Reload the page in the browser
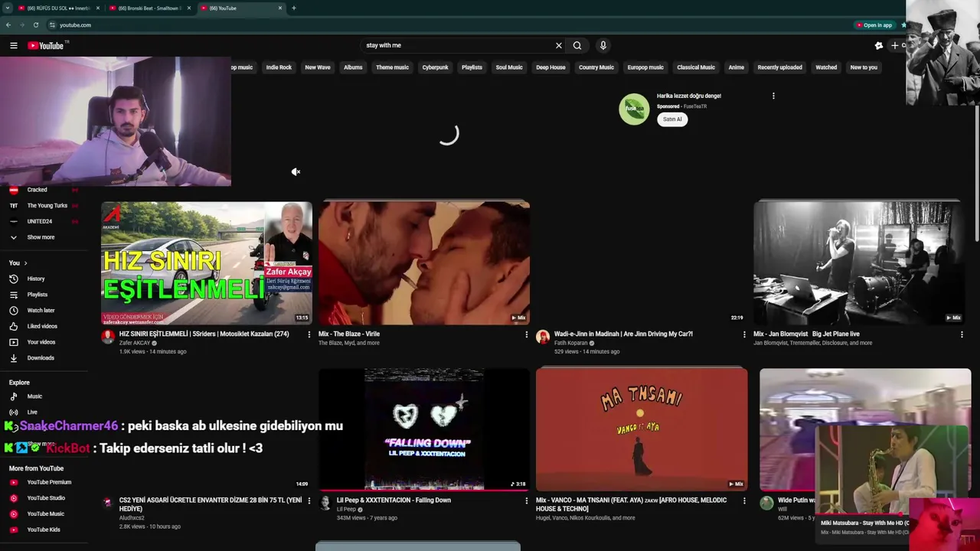Image resolution: width=980 pixels, height=551 pixels. tap(36, 24)
